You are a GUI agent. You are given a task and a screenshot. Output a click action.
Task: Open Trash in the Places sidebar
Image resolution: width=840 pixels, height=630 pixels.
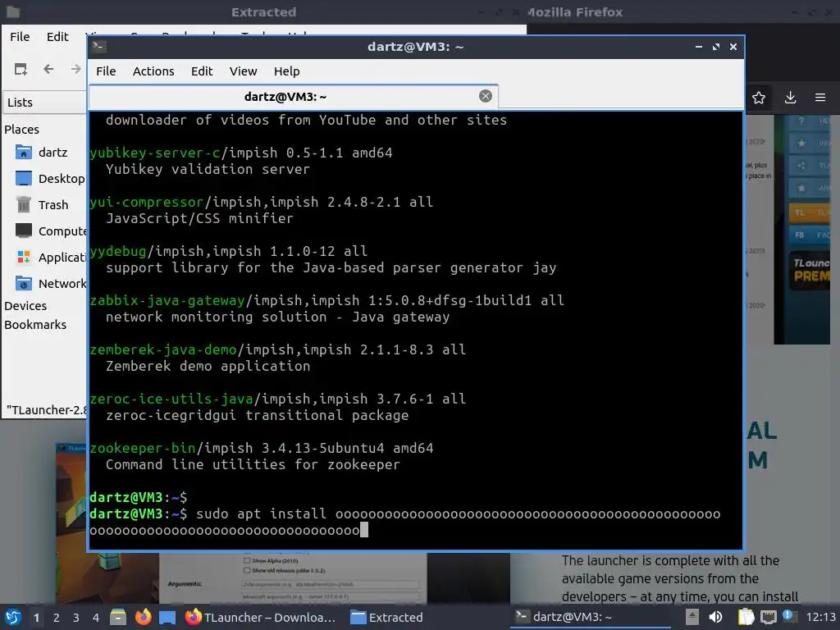point(43,205)
